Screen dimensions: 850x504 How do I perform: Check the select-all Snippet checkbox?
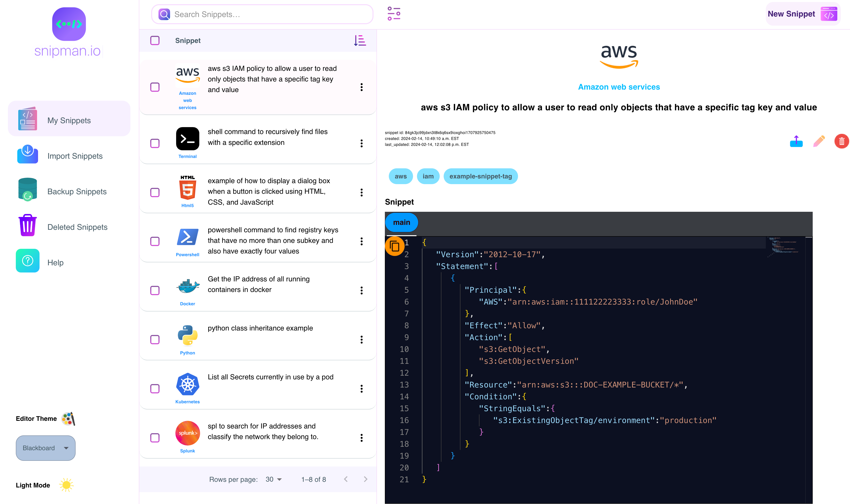coord(155,40)
